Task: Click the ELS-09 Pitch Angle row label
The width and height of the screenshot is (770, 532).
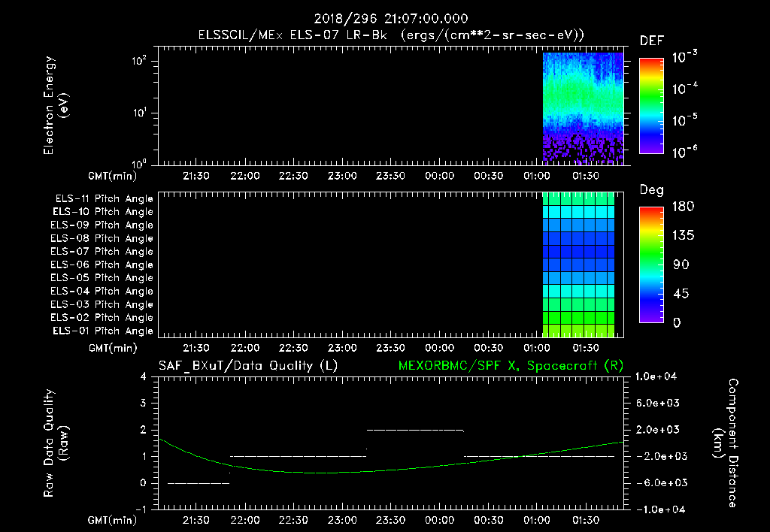Action: pos(102,225)
